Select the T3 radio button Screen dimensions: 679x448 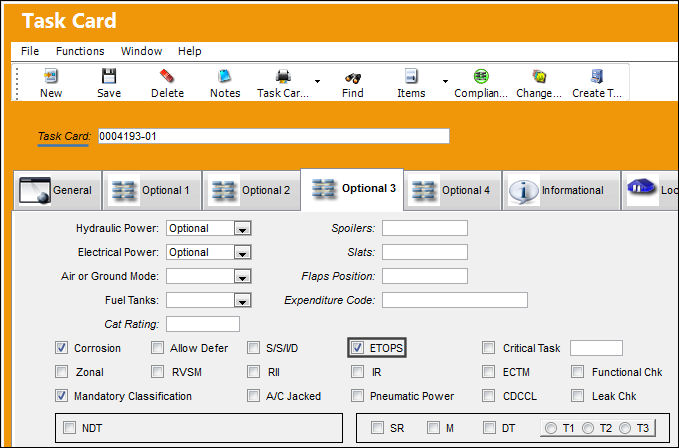click(625, 428)
